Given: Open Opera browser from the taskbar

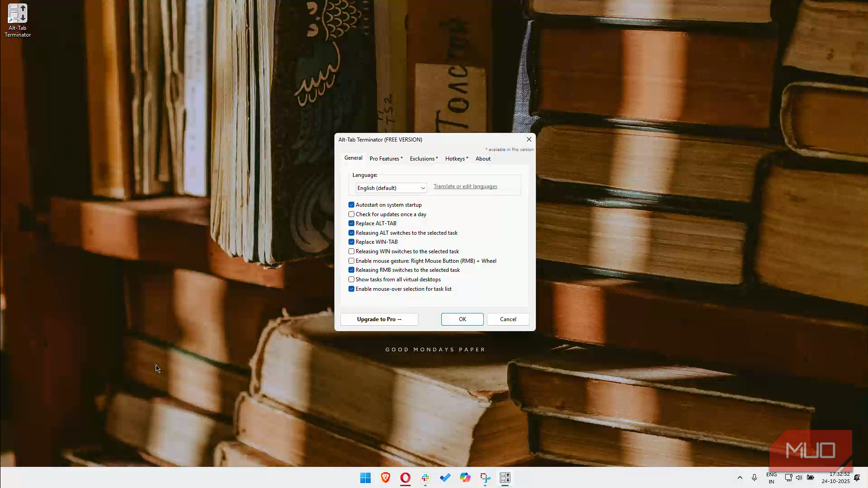Looking at the screenshot, I should (405, 478).
